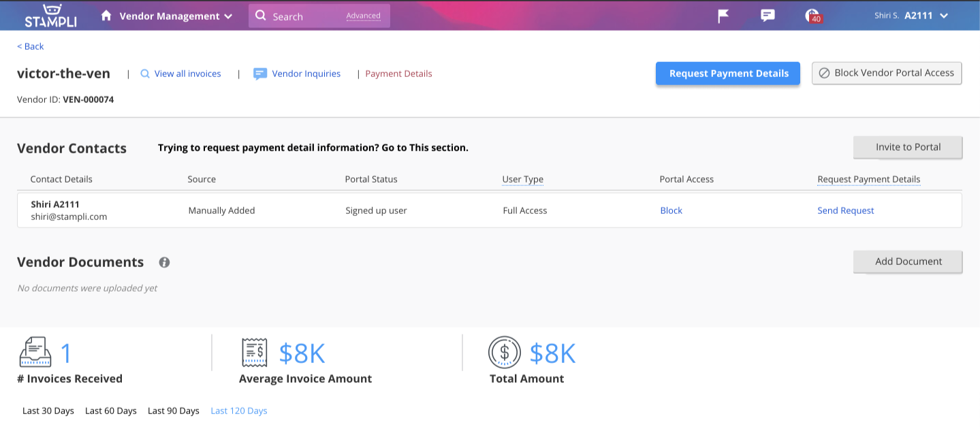This screenshot has height=427, width=980.
Task: Click the search magnifier icon
Action: pyautogui.click(x=260, y=16)
